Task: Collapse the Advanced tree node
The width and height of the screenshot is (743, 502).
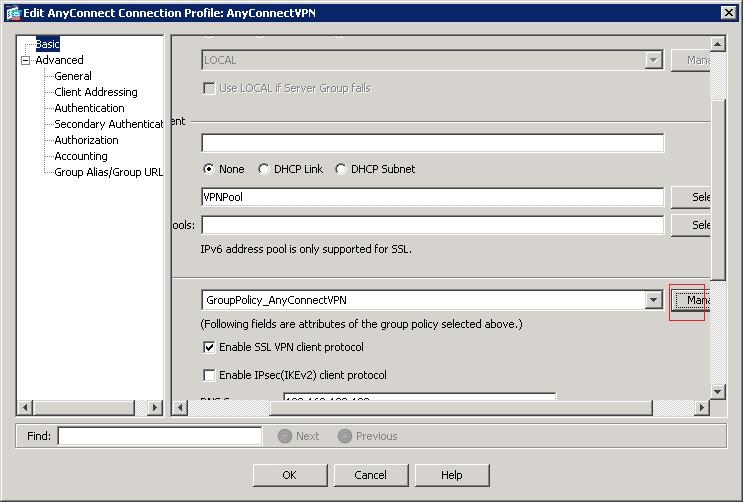Action: tap(26, 60)
